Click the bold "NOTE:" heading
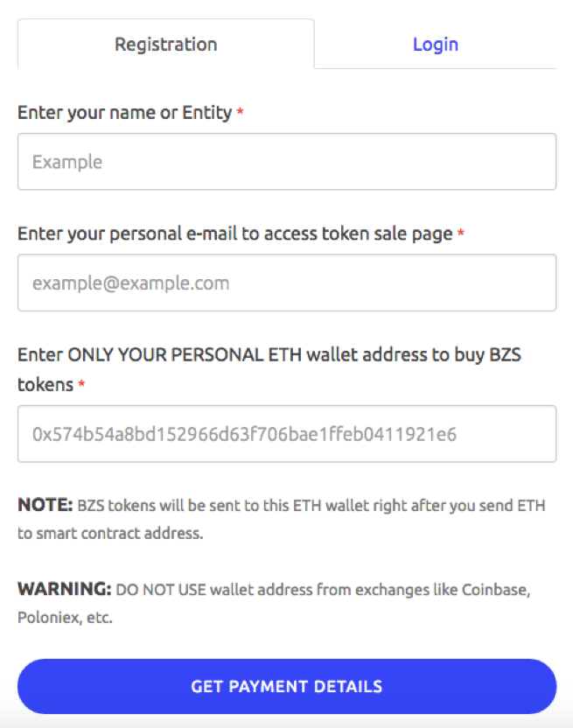The image size is (573, 728). click(x=45, y=506)
